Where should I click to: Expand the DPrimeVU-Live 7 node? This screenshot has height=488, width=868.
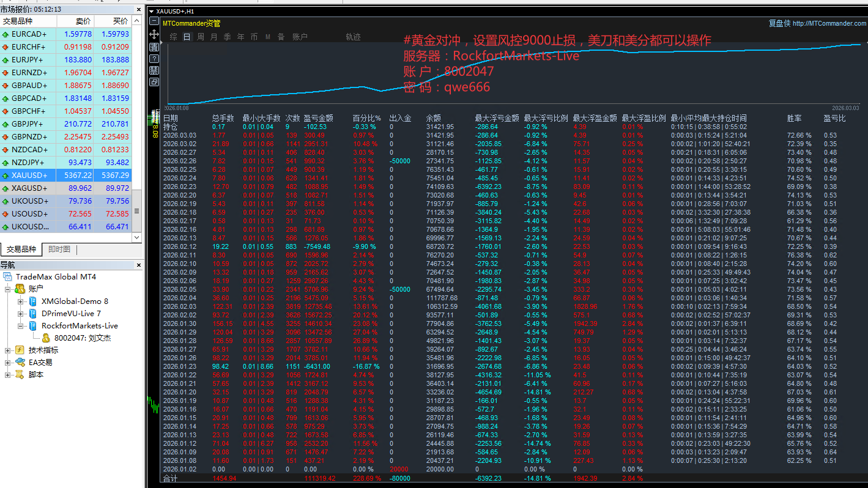tap(21, 314)
